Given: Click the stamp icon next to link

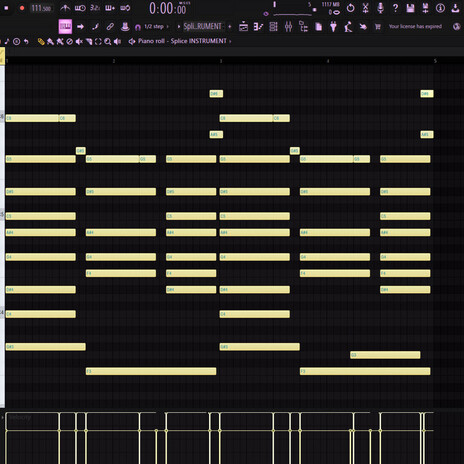Looking at the screenshot, I should pos(125,27).
